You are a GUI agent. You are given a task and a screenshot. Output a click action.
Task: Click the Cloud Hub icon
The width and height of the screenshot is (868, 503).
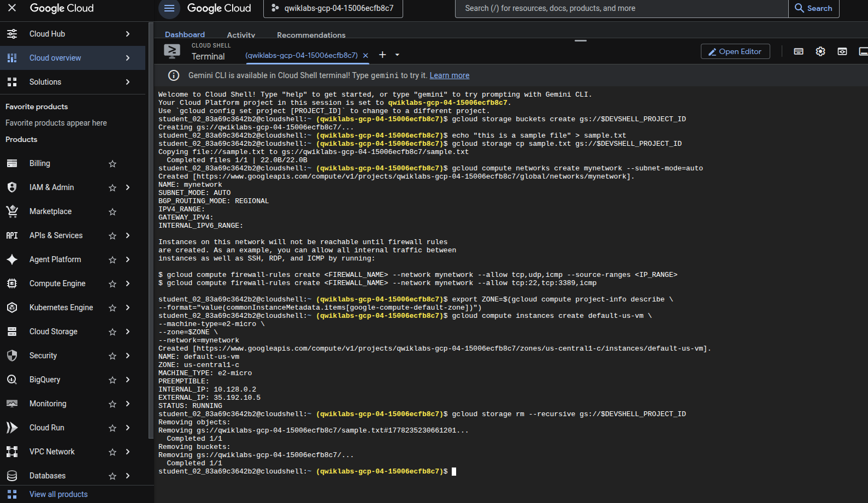pyautogui.click(x=12, y=34)
